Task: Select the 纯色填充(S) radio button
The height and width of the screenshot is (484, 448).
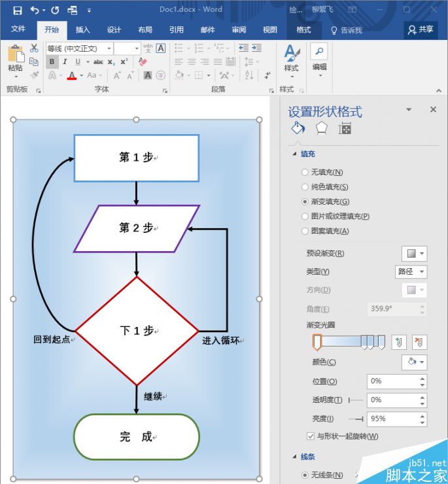Action: (x=305, y=187)
